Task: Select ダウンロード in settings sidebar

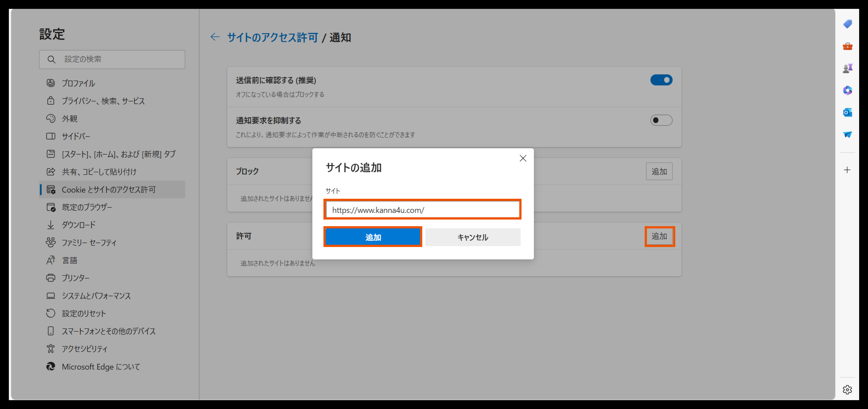Action: (x=78, y=224)
